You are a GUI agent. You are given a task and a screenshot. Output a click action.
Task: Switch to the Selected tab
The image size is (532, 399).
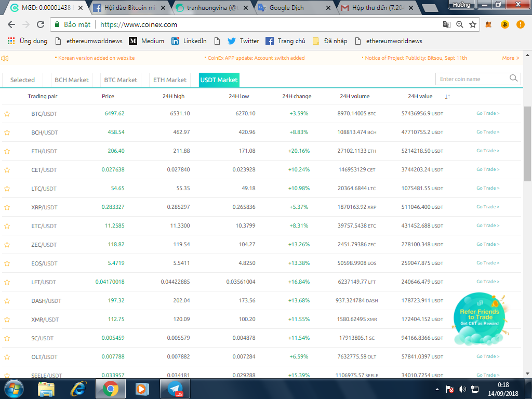[x=22, y=80]
